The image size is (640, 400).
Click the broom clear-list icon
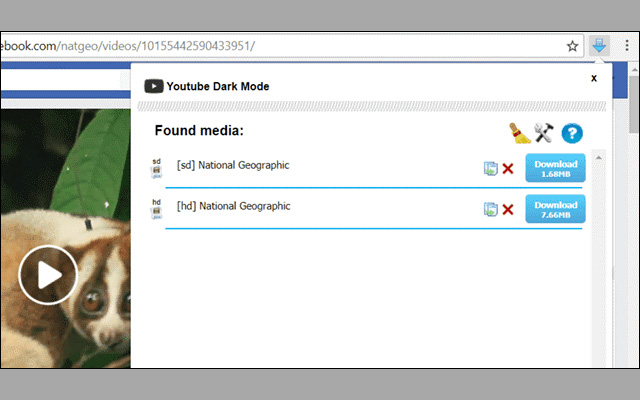tap(520, 133)
